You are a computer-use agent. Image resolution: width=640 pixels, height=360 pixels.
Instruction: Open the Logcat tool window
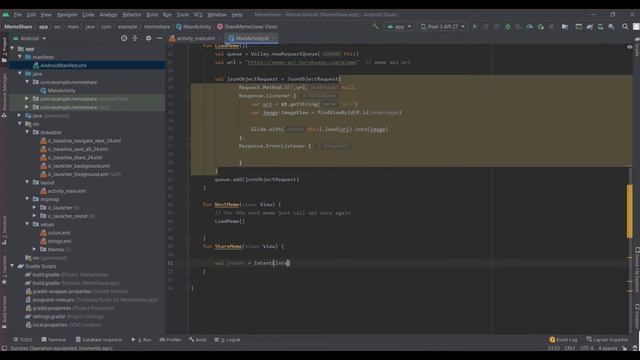(228, 340)
